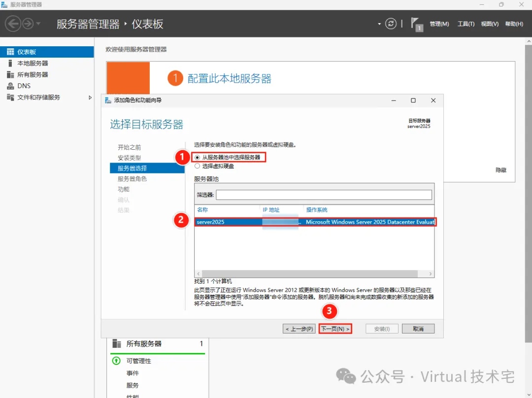Image resolution: width=532 pixels, height=398 pixels.
Task: Click the main window vertical scrollbar
Action: [528, 194]
